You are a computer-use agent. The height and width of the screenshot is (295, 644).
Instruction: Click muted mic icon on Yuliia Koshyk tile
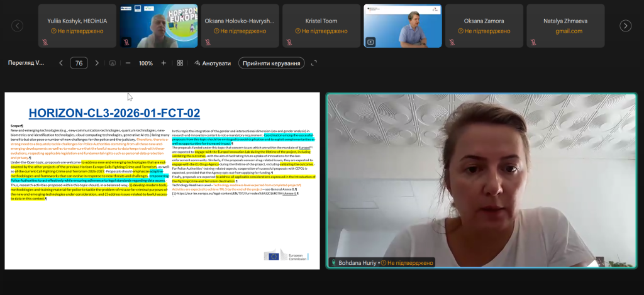pos(45,42)
